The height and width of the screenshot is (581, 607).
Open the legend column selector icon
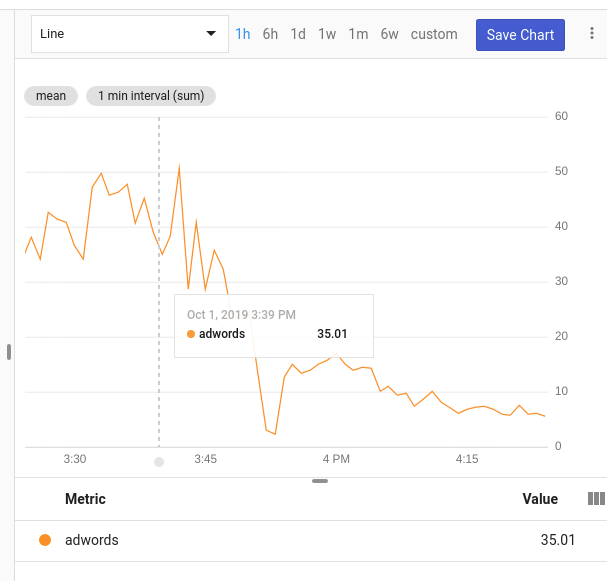pyautogui.click(x=596, y=499)
